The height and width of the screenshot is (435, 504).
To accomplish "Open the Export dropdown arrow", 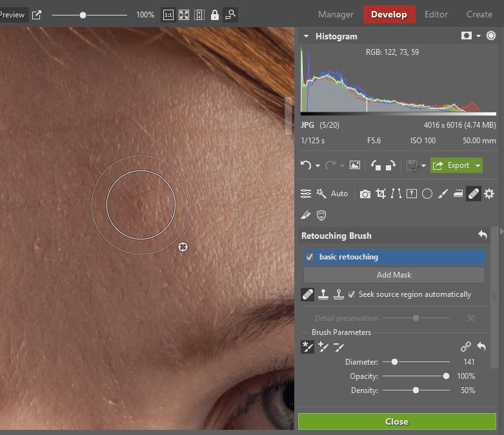I will coord(478,165).
